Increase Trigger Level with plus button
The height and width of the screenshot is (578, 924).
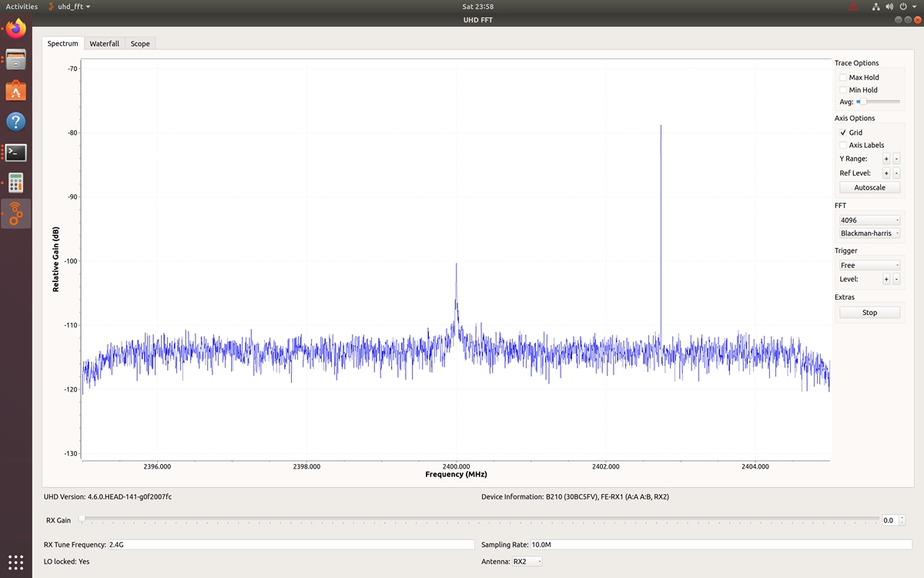point(886,279)
